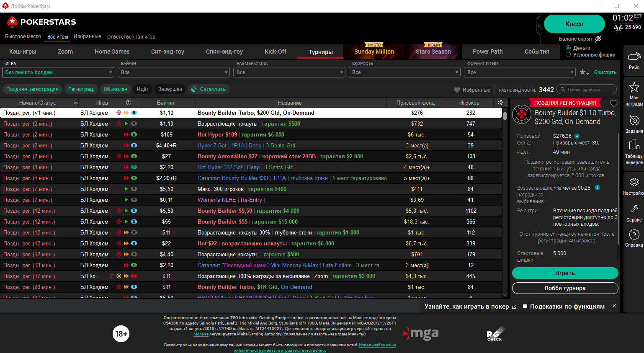Open the Скорость dropdown

pos(404,72)
